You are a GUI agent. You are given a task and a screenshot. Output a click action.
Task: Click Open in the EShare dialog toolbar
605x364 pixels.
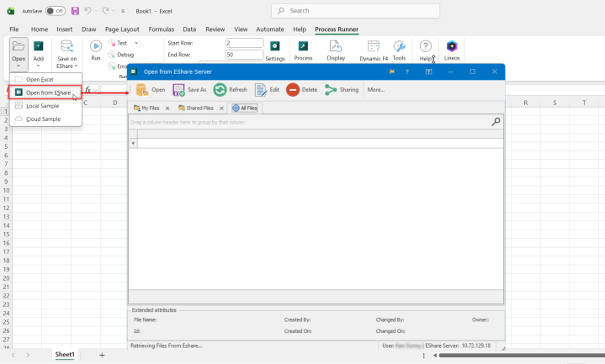[151, 89]
